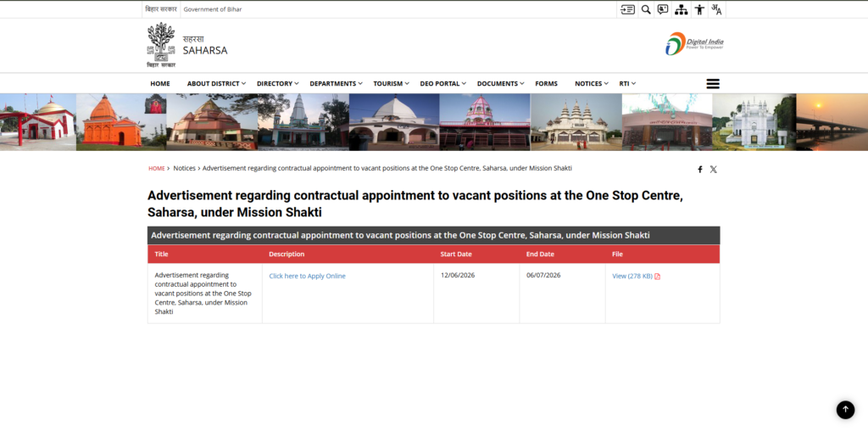Click the HOME breadcrumb link
Screen dimensions: 868x431
(157, 168)
